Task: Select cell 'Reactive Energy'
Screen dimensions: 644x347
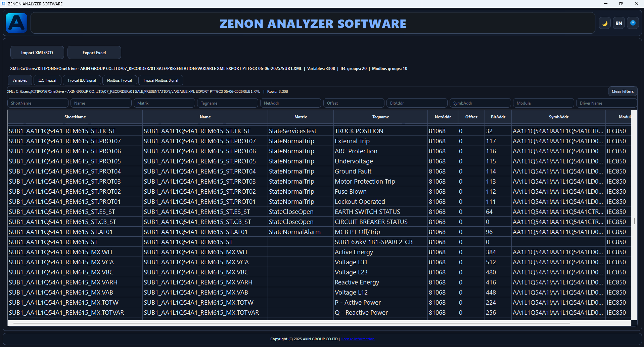Action: [x=381, y=282]
